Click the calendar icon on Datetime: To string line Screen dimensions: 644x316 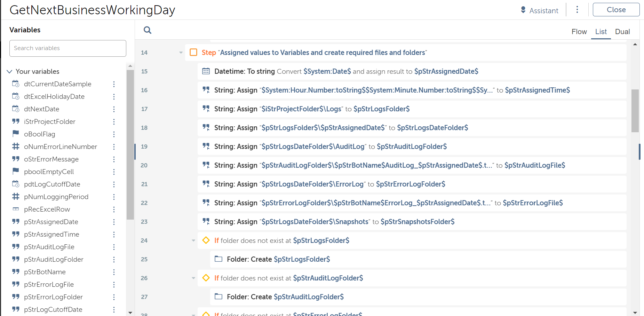point(206,71)
